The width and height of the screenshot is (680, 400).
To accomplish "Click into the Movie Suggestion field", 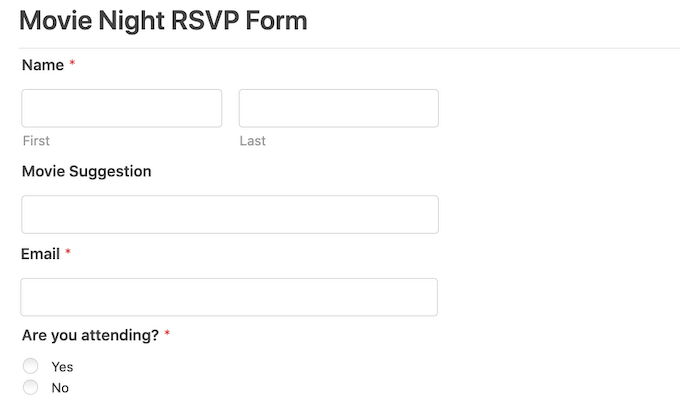I will click(x=229, y=214).
